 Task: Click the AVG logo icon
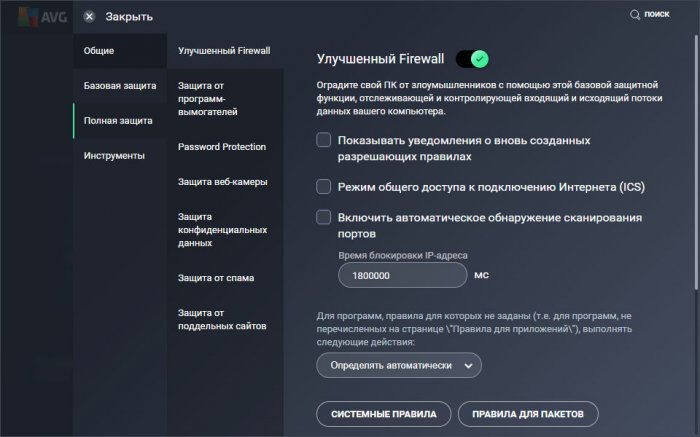pyautogui.click(x=27, y=16)
